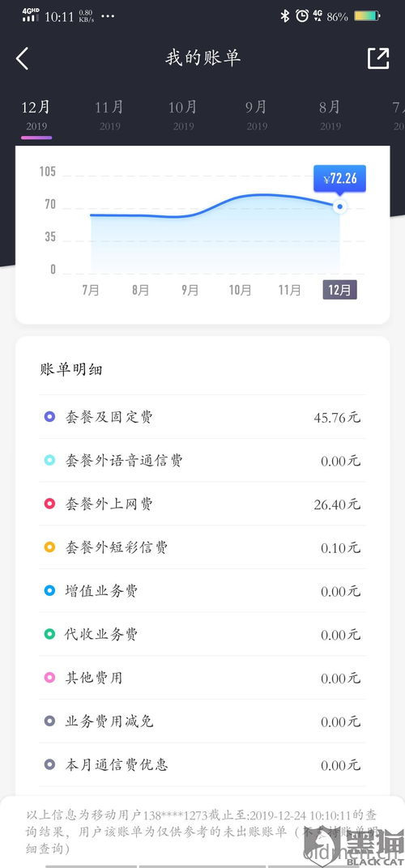
Task: Expand the 套餐外上网费 26.40元 row
Action: (202, 504)
